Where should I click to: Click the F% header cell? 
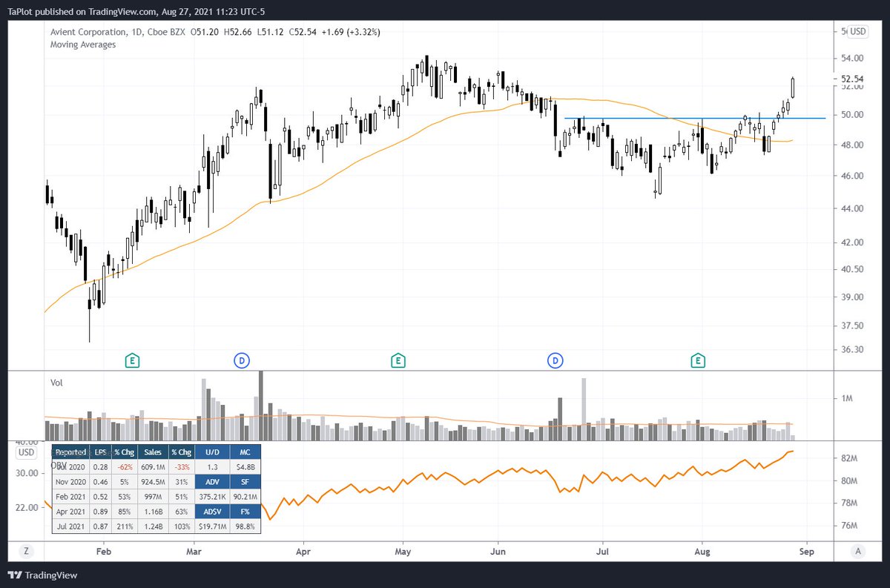pyautogui.click(x=245, y=512)
